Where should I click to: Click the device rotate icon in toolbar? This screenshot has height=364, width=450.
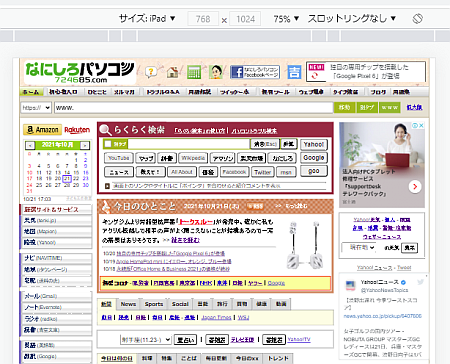[417, 19]
